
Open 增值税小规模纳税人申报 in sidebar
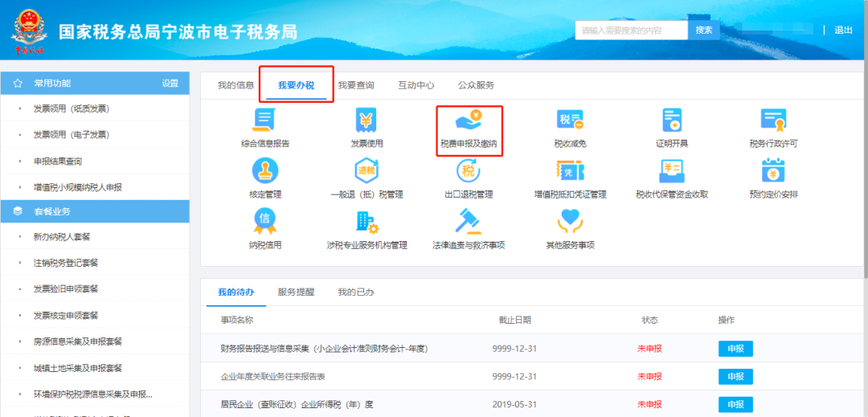78,187
